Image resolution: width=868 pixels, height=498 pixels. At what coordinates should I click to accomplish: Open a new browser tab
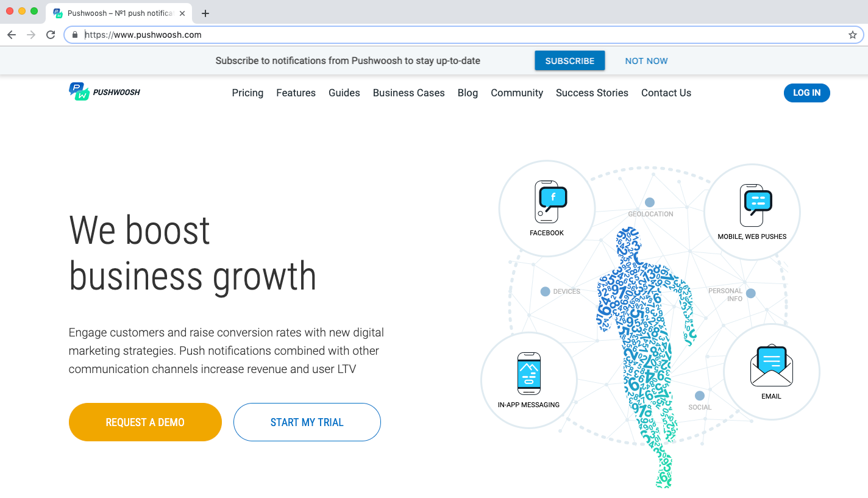pyautogui.click(x=205, y=13)
